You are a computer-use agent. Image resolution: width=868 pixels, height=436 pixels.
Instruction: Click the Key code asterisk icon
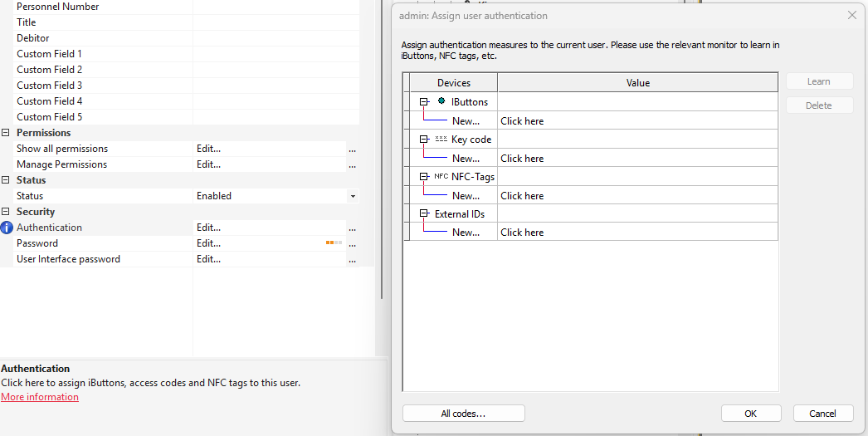tap(441, 140)
